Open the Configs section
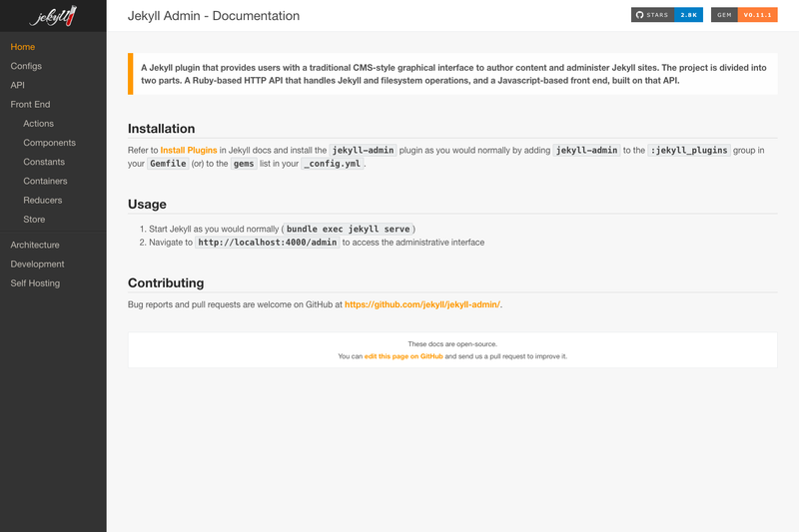The image size is (799, 532). (x=26, y=66)
